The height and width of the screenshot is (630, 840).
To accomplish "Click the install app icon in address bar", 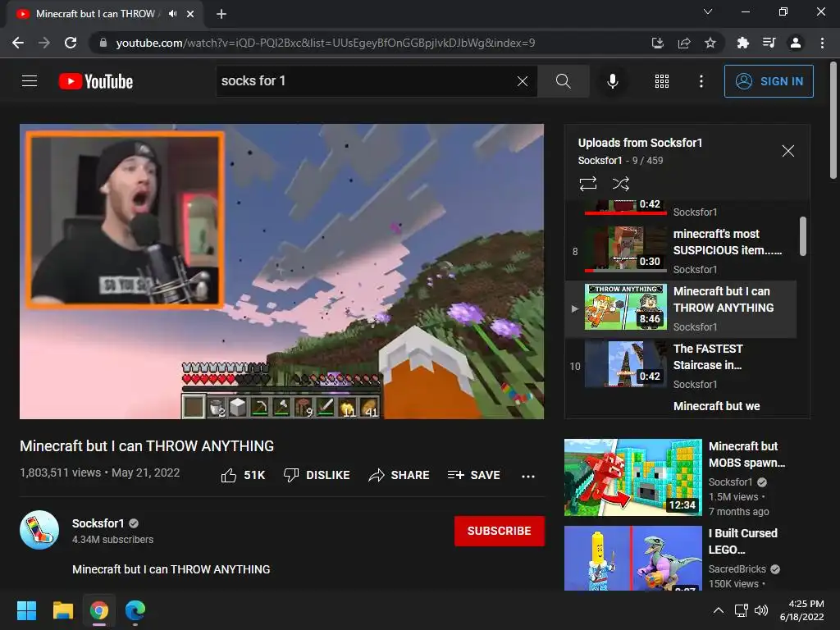I will pyautogui.click(x=657, y=43).
